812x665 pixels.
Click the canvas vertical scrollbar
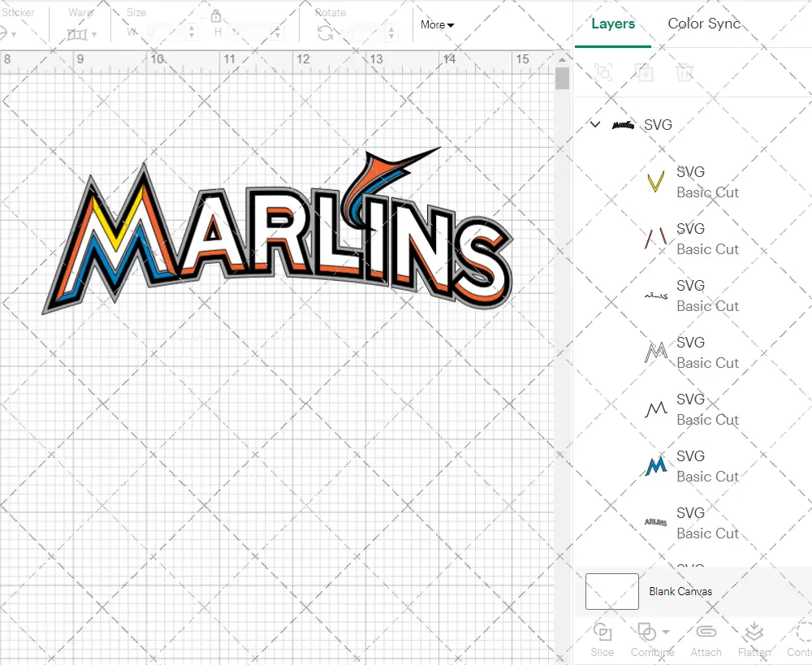[562, 79]
